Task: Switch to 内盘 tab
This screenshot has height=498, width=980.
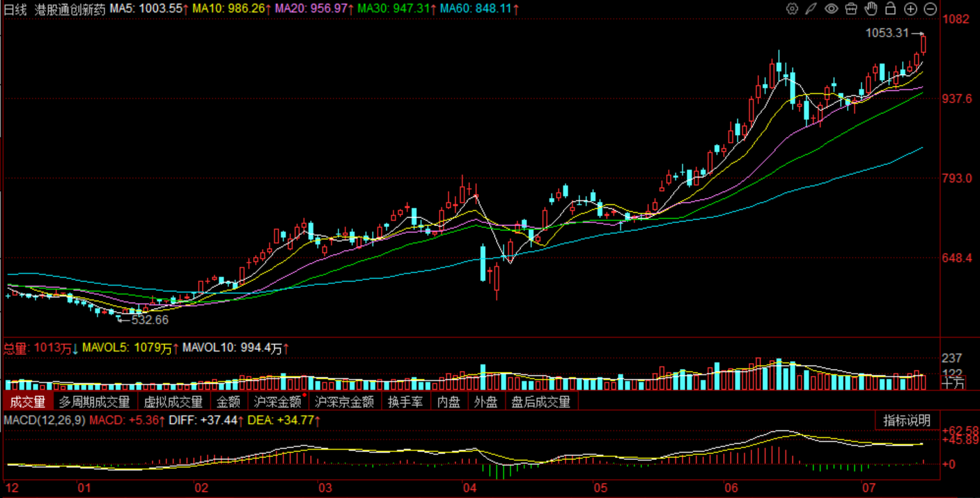Action: point(448,402)
